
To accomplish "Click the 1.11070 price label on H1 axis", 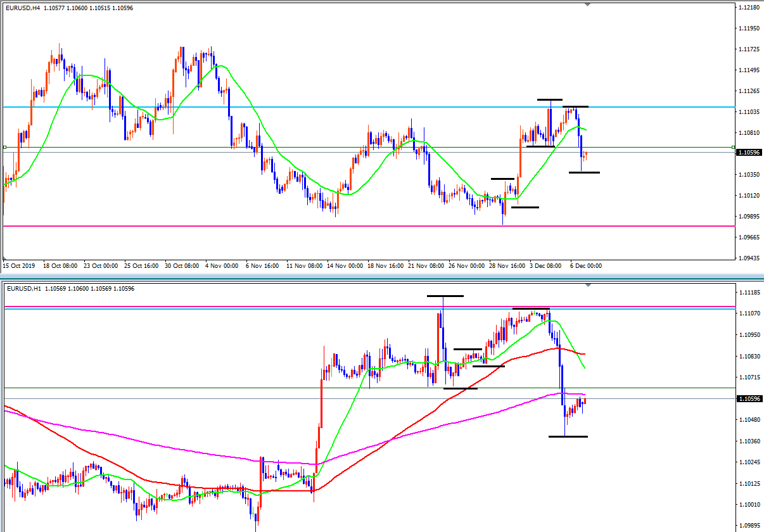I will 749,313.
